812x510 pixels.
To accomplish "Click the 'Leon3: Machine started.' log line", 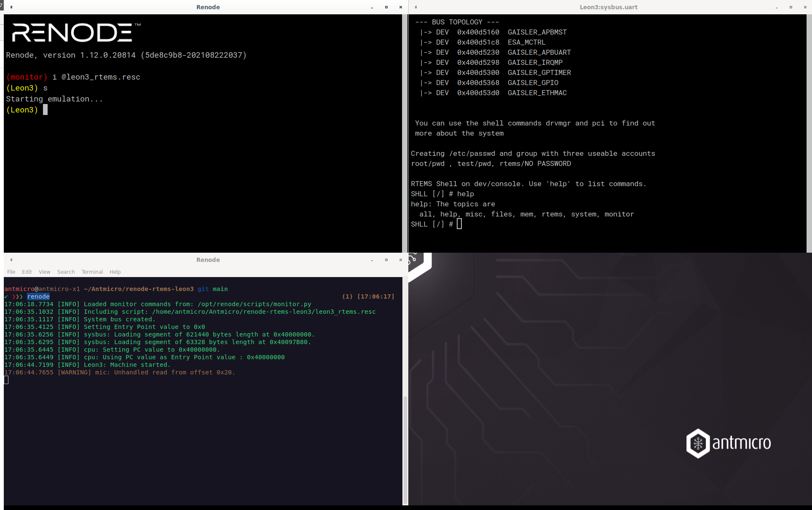I will (x=87, y=365).
